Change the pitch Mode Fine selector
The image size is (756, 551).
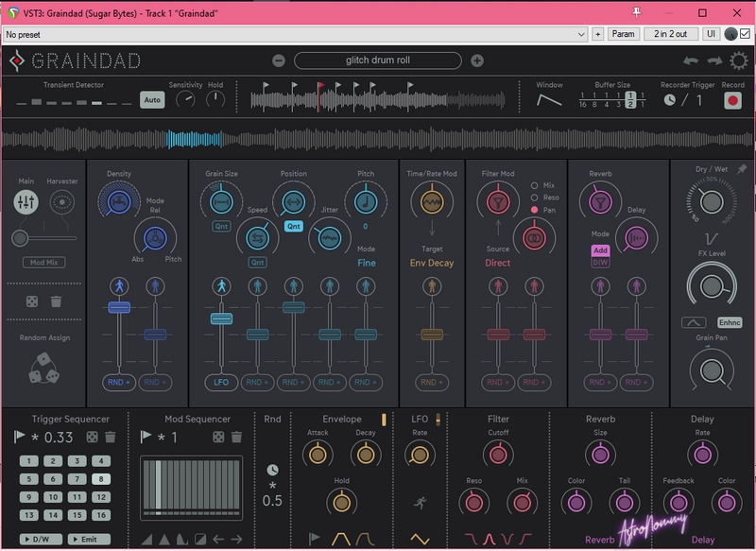coord(367,263)
